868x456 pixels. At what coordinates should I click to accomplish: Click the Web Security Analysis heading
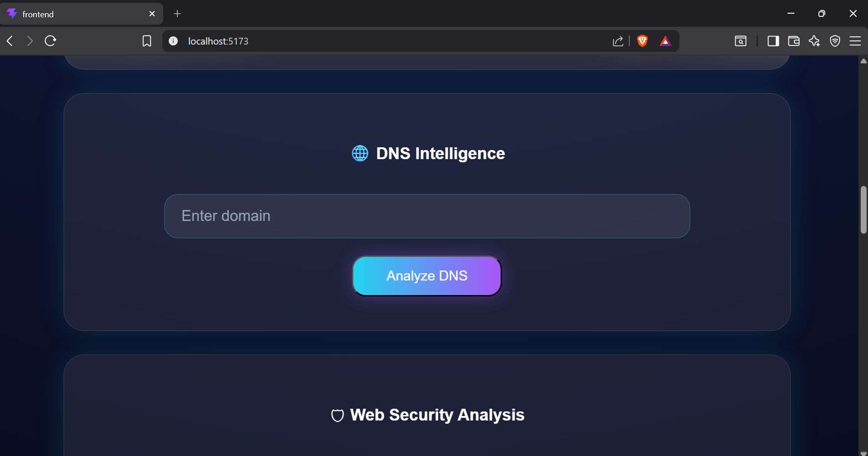[437, 415]
